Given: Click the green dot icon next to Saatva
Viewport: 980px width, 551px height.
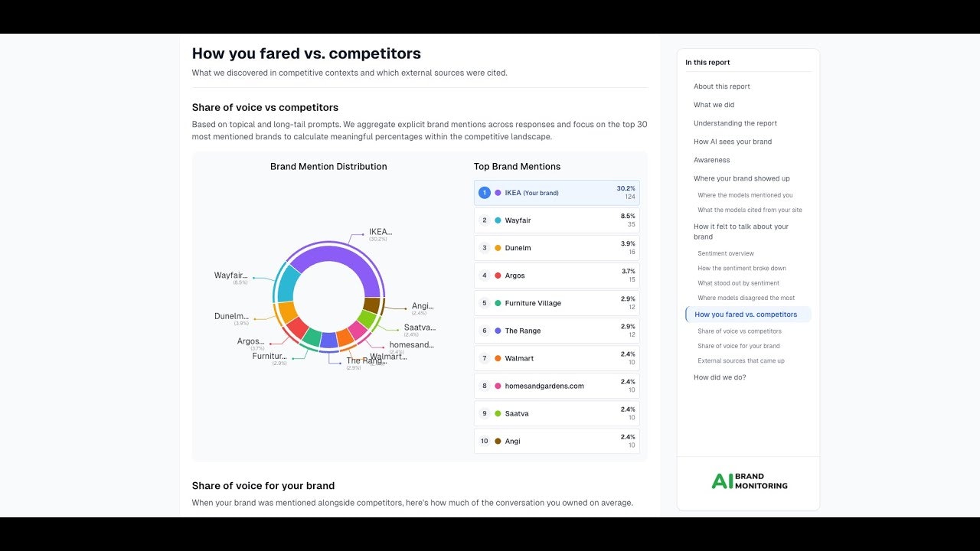Looking at the screenshot, I should (496, 413).
